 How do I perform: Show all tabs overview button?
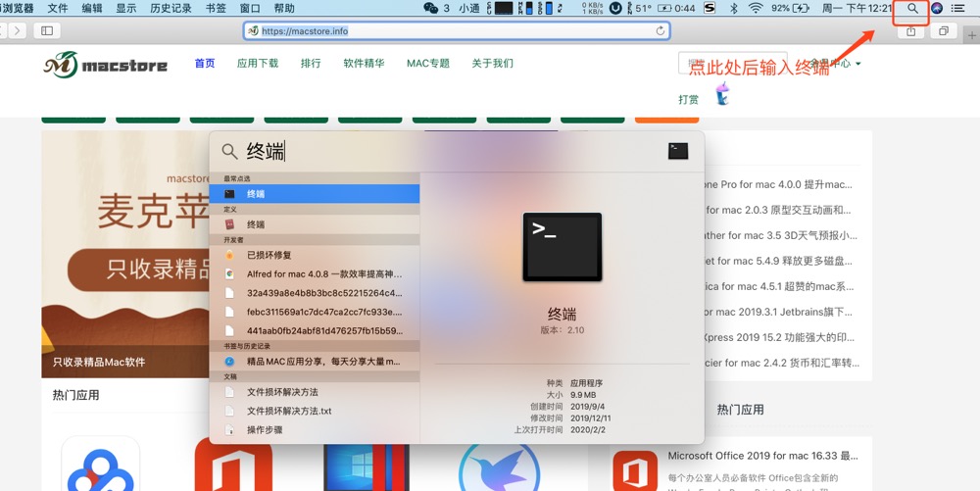944,30
